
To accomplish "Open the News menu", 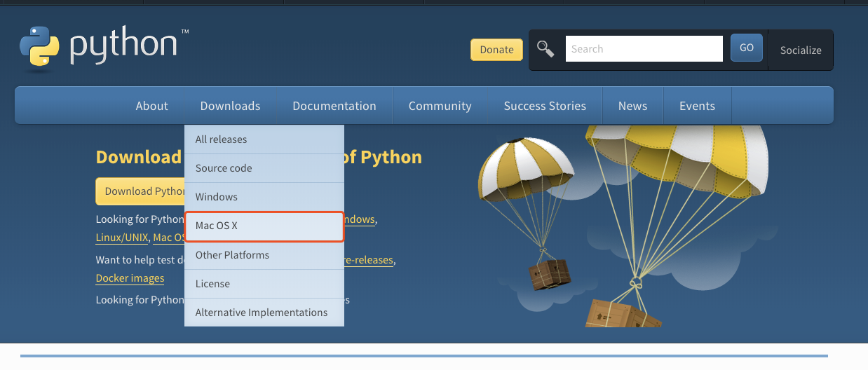I will 632,106.
